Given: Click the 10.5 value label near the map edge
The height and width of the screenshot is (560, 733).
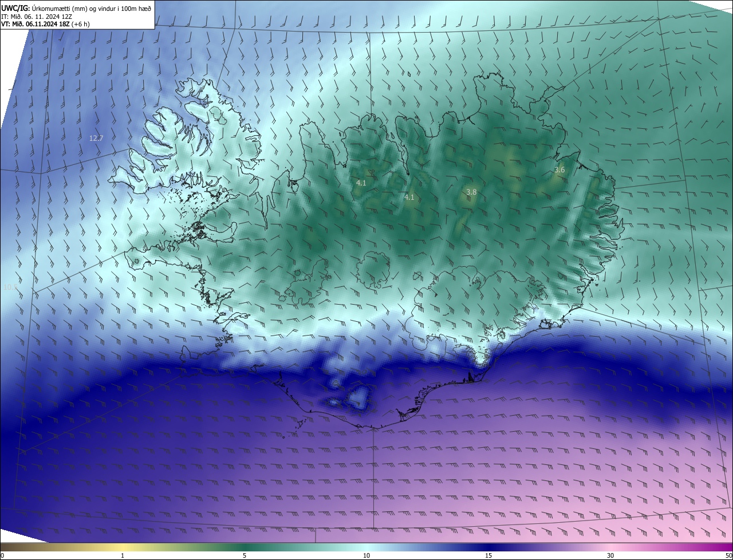Looking at the screenshot, I should click(10, 287).
